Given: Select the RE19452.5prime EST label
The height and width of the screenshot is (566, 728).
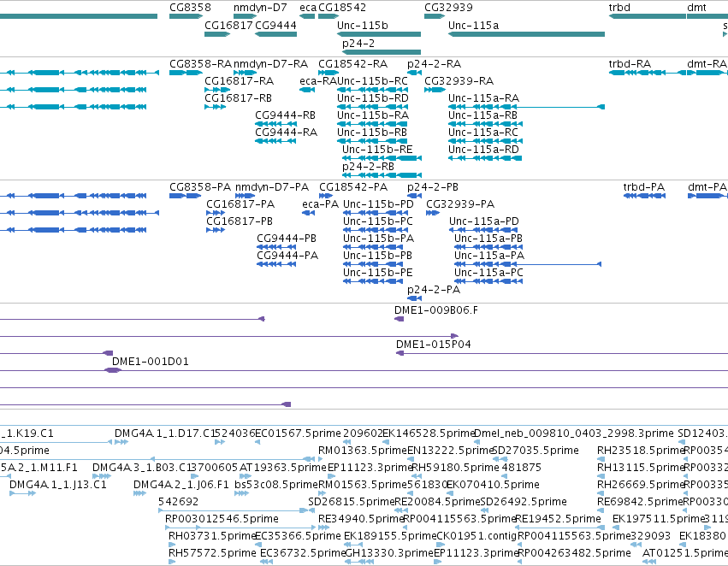Looking at the screenshot, I should click(x=558, y=519).
